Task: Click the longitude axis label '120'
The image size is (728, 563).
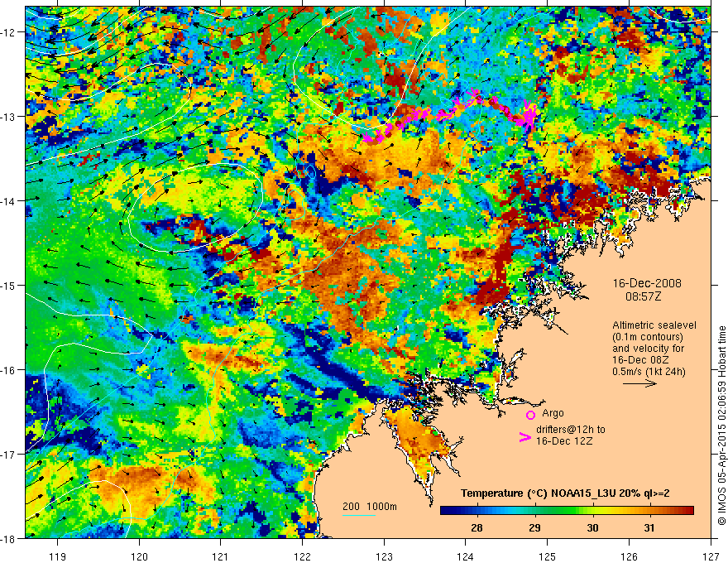Action: pos(139,556)
